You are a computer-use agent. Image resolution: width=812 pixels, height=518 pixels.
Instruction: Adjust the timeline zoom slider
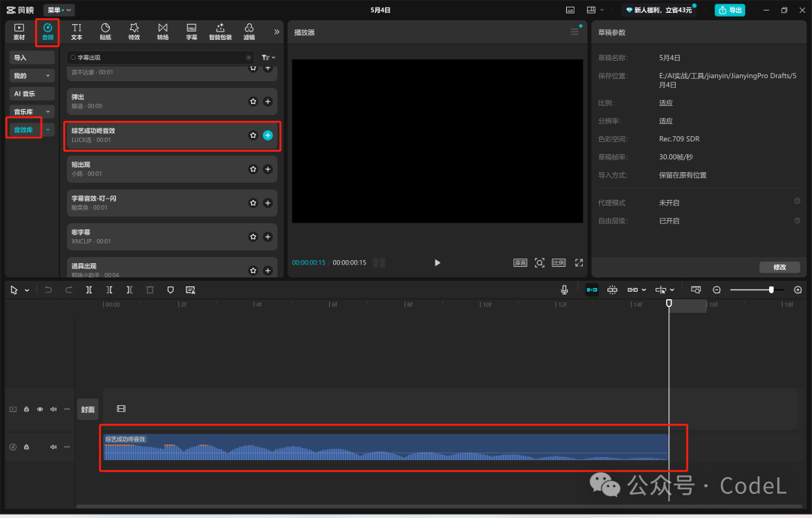771,290
